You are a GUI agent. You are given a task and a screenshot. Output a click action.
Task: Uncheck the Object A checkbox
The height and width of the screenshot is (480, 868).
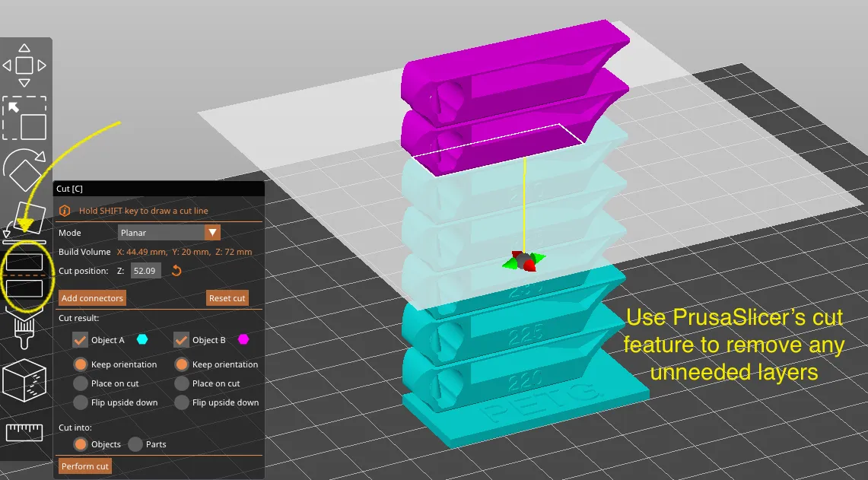tap(80, 339)
